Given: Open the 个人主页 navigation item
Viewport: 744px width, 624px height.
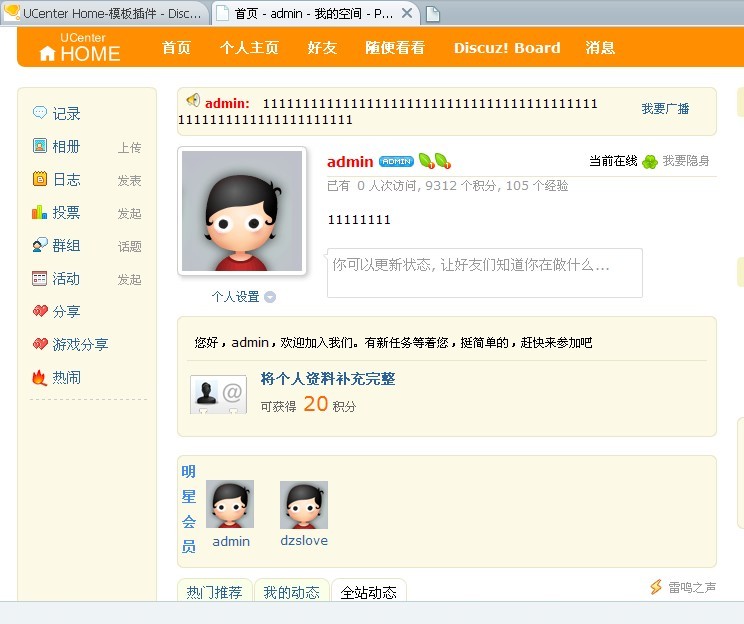Looking at the screenshot, I should coord(249,47).
